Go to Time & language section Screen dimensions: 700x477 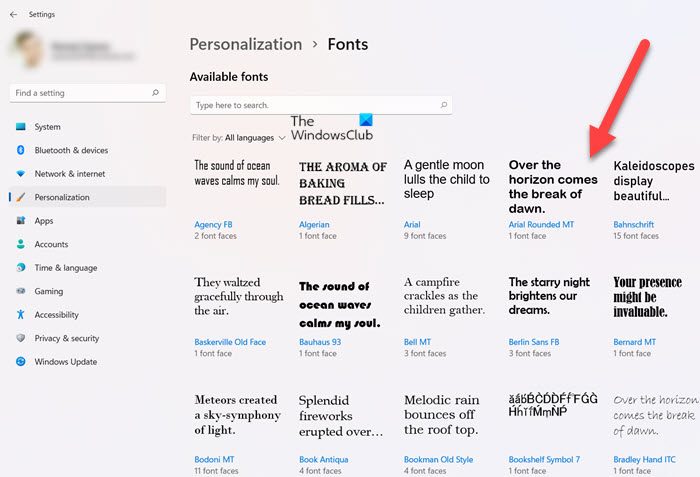coord(66,268)
